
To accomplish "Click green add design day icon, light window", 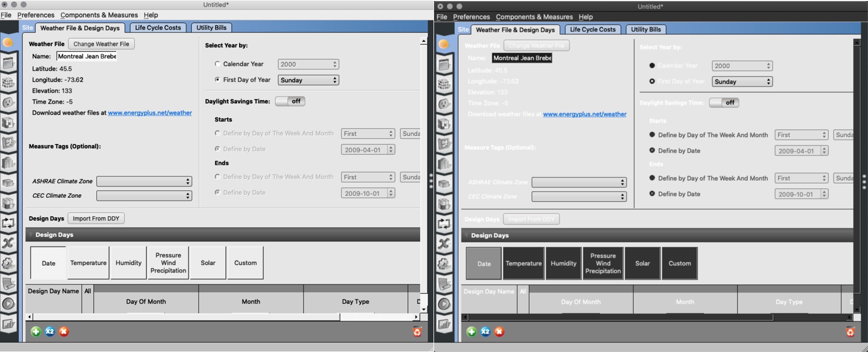I will tap(36, 331).
